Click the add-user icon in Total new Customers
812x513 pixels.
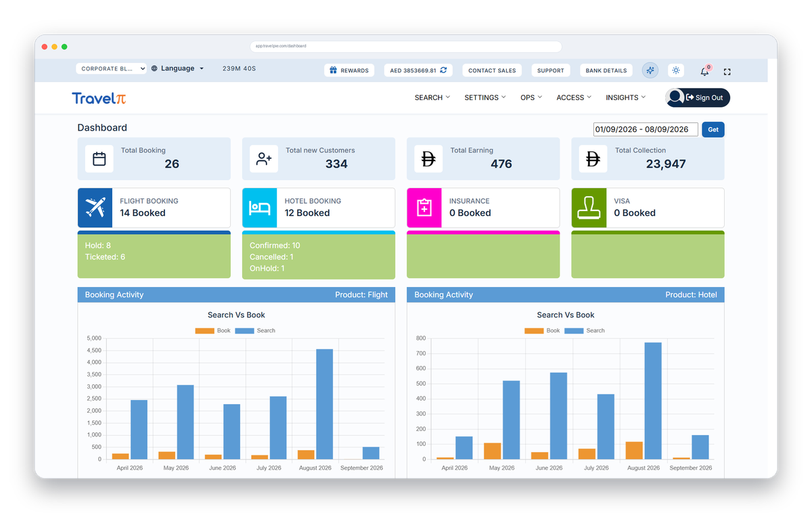coord(264,159)
